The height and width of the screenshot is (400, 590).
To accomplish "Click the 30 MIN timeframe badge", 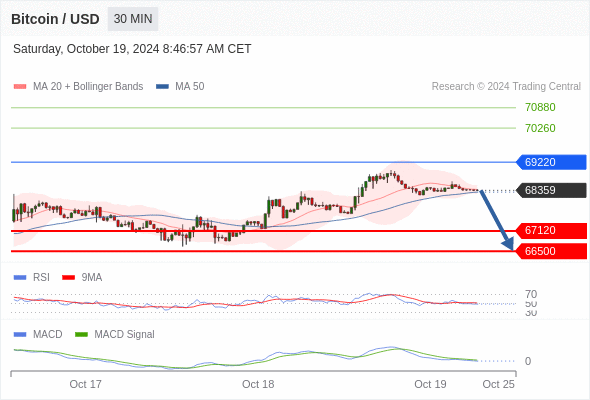I will [133, 19].
